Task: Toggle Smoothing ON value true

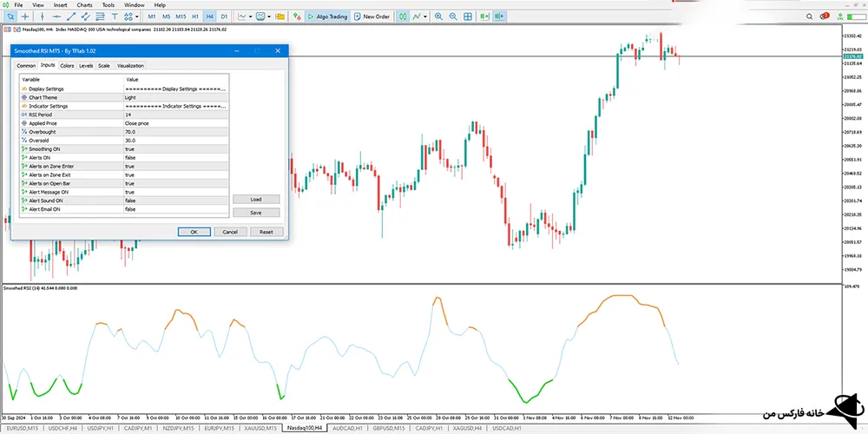Action: [x=176, y=149]
